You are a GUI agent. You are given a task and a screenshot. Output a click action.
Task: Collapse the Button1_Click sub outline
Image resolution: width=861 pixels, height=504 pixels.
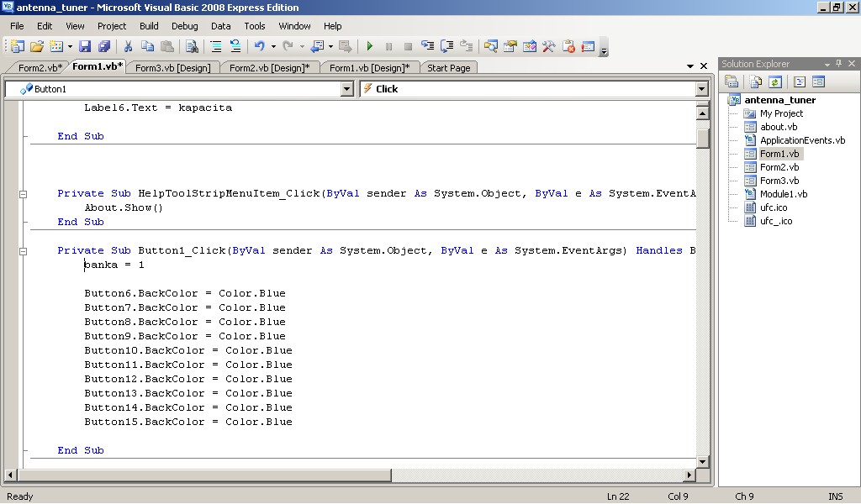(x=23, y=251)
